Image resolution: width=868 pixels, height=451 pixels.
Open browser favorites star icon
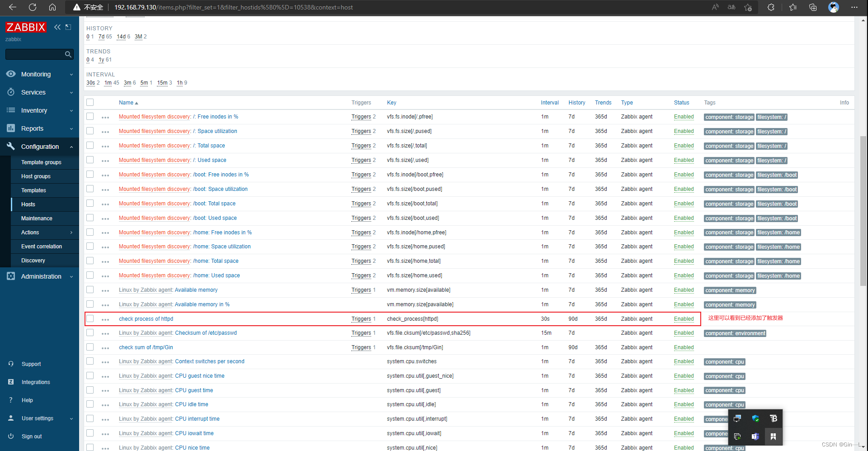tap(793, 7)
